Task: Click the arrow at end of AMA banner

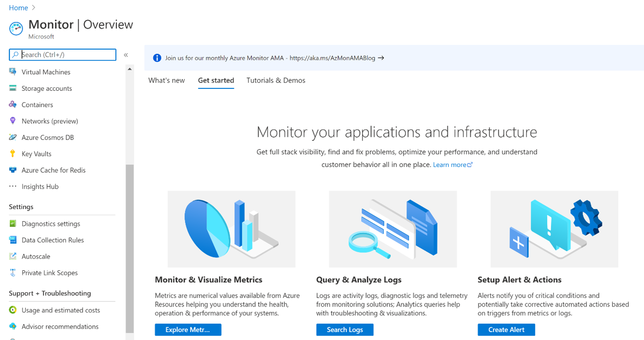Action: click(x=381, y=58)
